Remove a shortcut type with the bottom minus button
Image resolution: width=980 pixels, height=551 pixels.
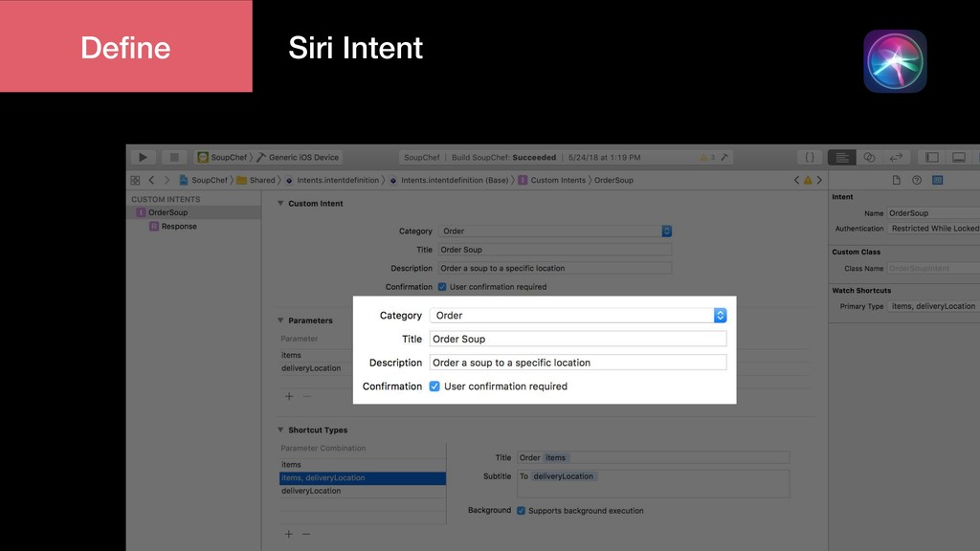click(x=306, y=534)
